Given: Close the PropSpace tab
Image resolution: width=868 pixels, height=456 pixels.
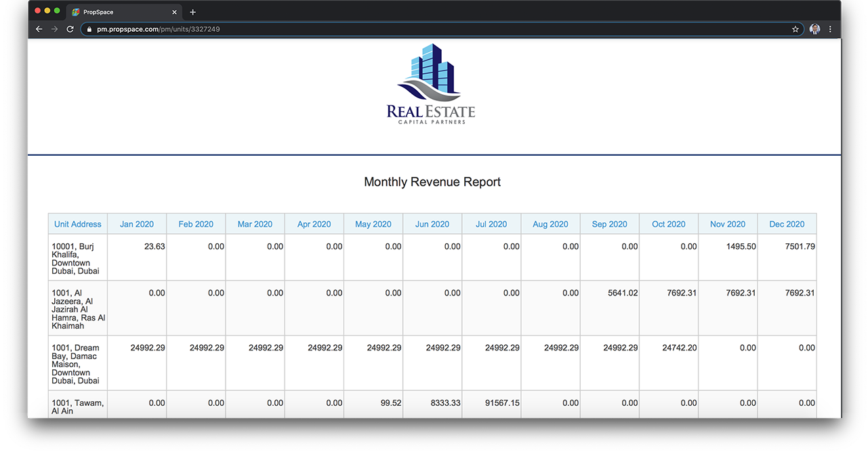Looking at the screenshot, I should coord(174,12).
